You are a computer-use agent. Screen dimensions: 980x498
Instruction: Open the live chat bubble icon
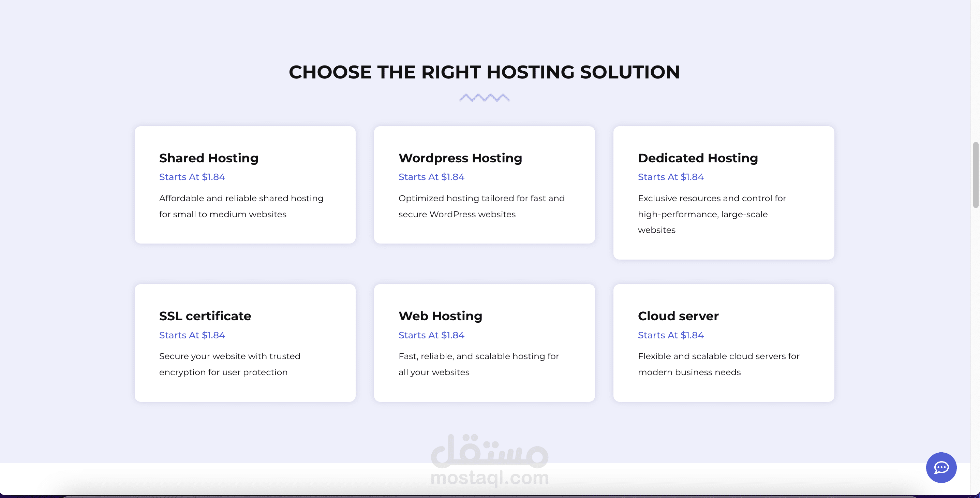(941, 467)
